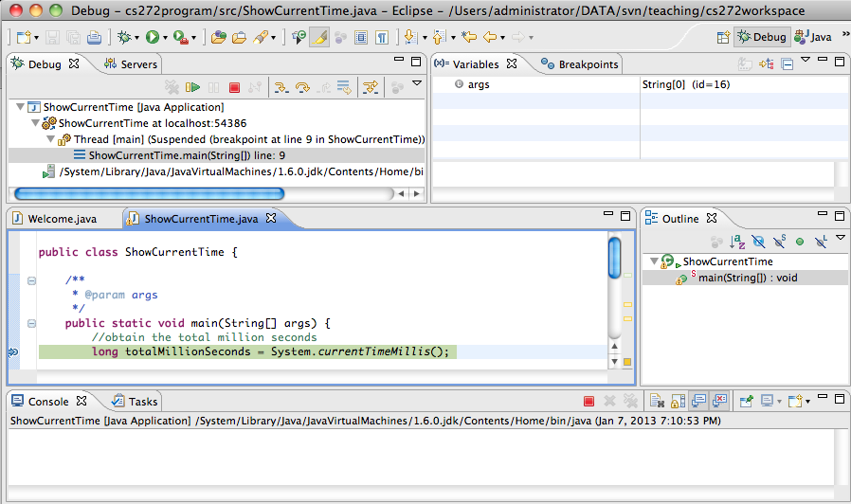
Task: Open New wizard dropdown arrow in toolbar
Action: (x=36, y=38)
